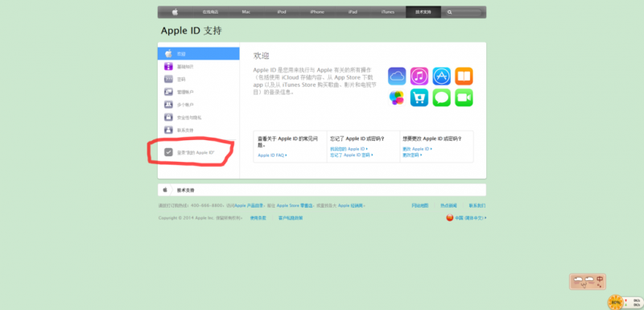The width and height of the screenshot is (644, 310).
Task: Open the 安全性与隐私 lock icon
Action: coord(168,118)
